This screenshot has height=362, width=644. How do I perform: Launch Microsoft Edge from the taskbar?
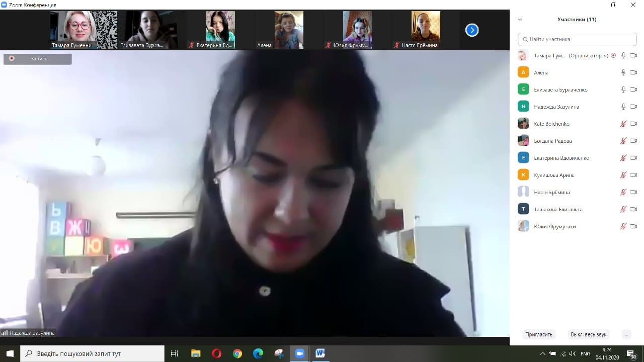coord(258,353)
